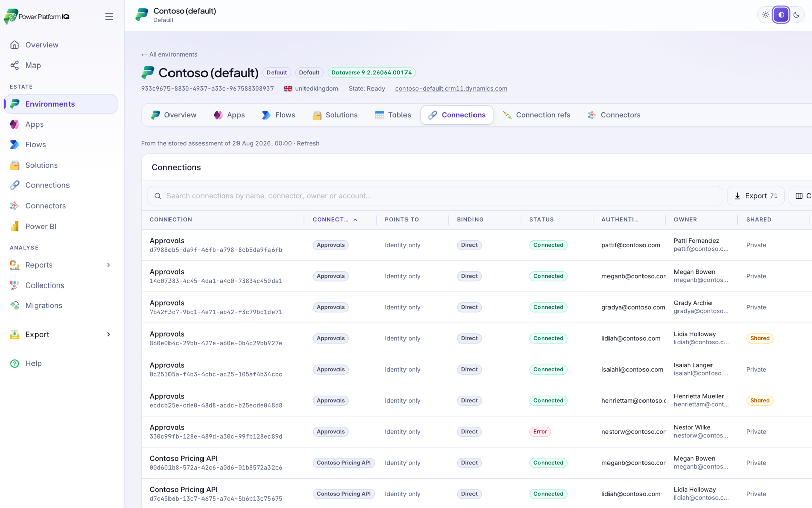Sort by the Connection column header
The height and width of the screenshot is (508, 812).
171,220
